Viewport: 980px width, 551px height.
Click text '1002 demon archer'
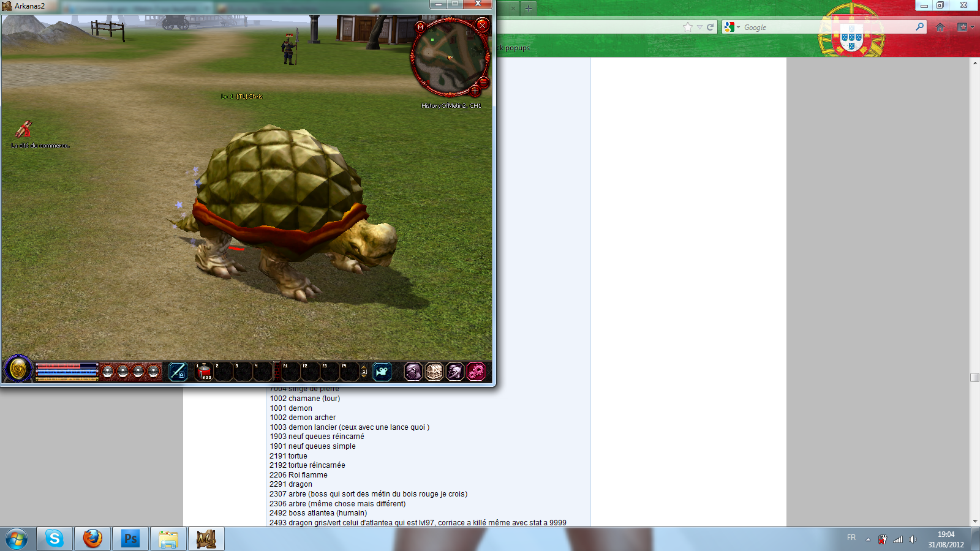pyautogui.click(x=303, y=418)
